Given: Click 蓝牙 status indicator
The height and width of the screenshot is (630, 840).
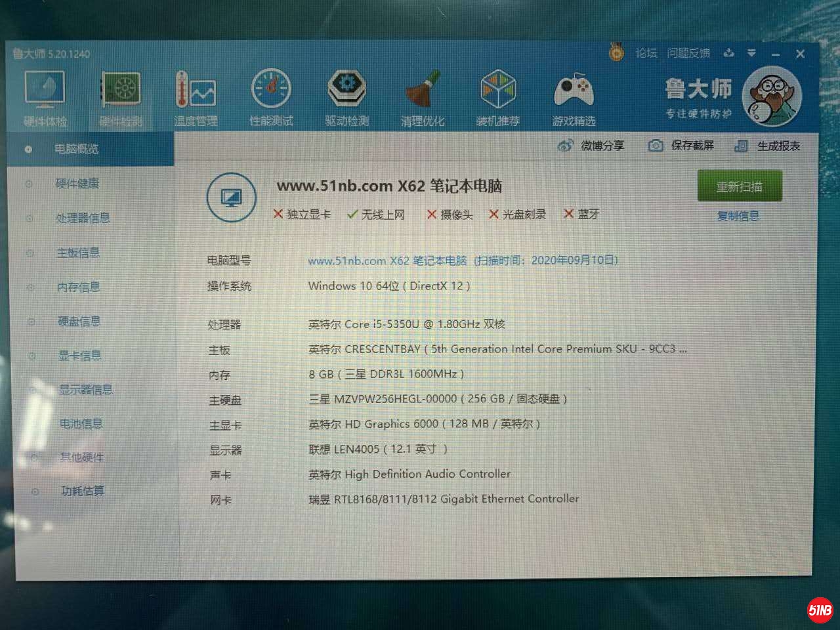Looking at the screenshot, I should (581, 214).
